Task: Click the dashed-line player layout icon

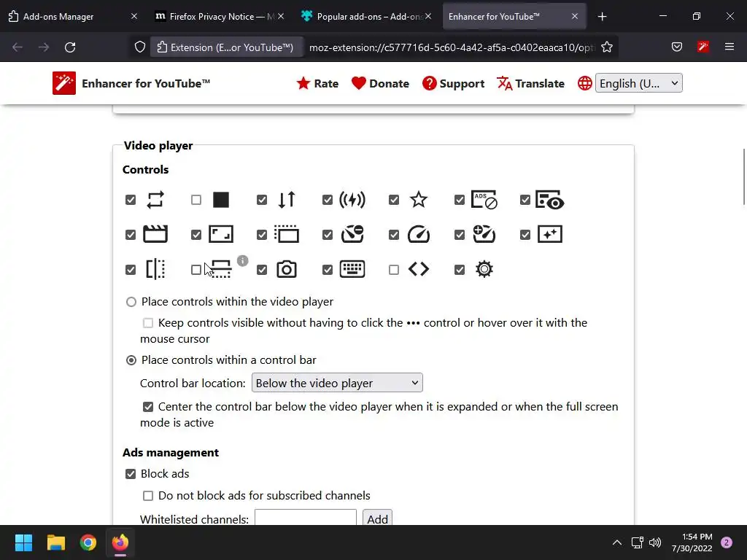Action: 221,269
